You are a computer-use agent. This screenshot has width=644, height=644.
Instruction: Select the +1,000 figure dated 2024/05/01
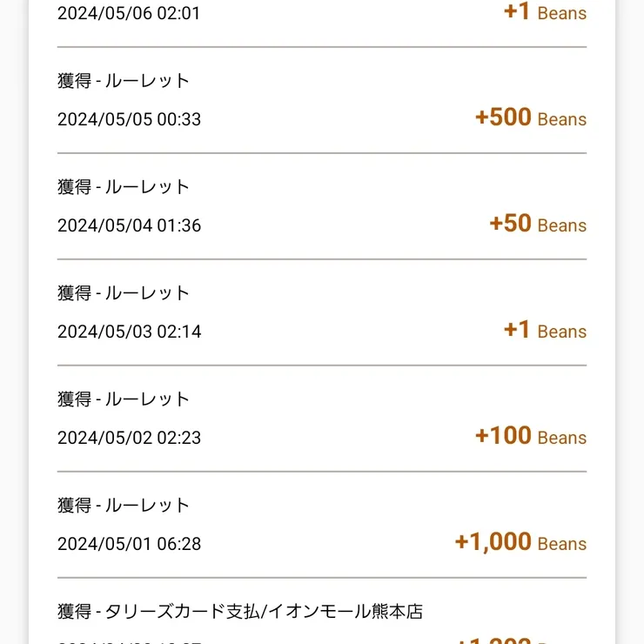[x=493, y=542]
